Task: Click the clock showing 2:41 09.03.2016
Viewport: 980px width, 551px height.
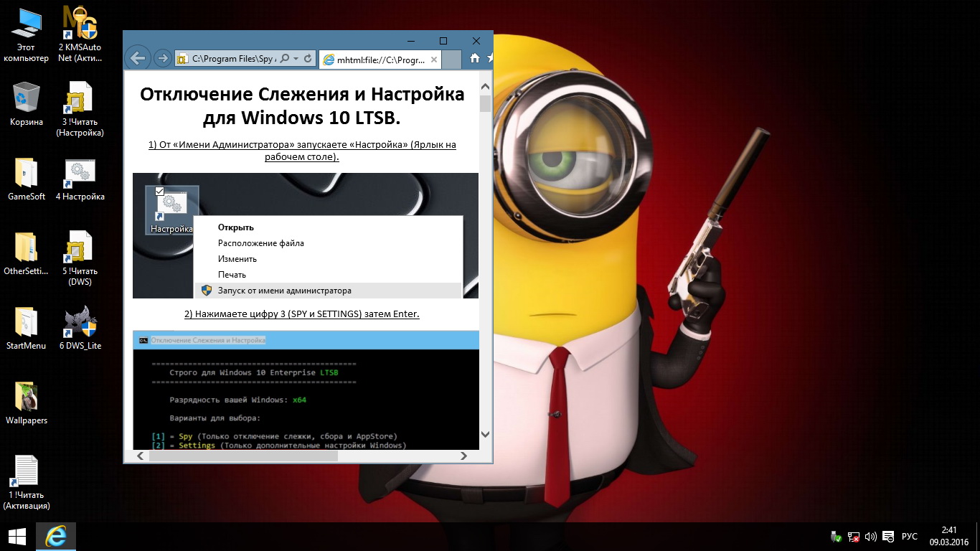Action: point(949,537)
